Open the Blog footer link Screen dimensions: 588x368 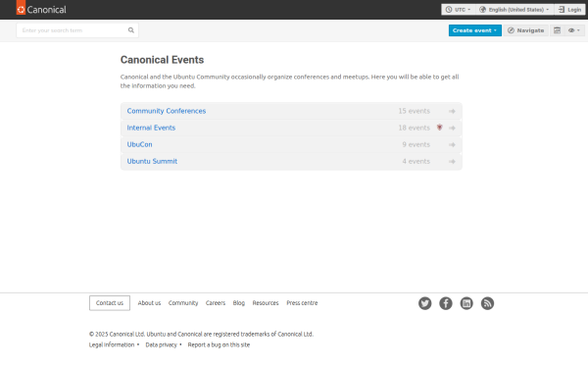[238, 302]
